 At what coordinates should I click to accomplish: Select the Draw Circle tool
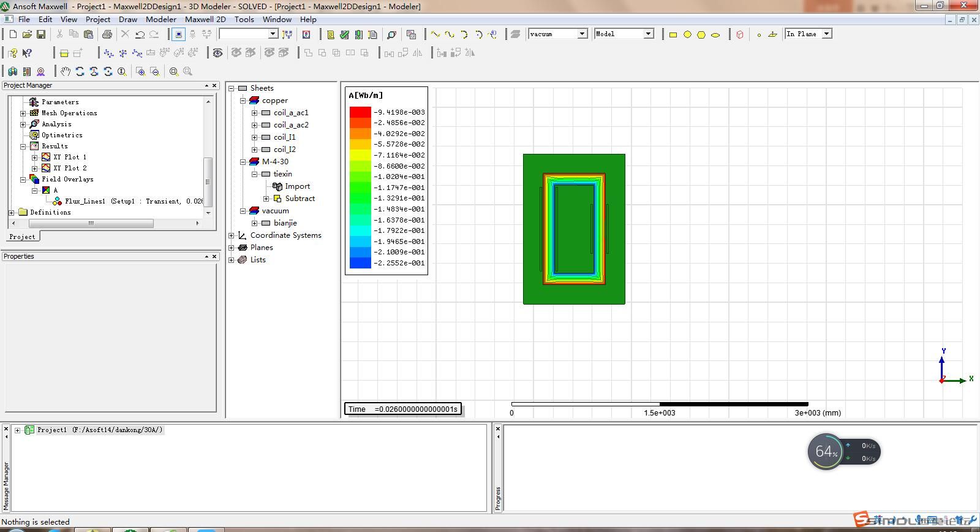(x=687, y=35)
